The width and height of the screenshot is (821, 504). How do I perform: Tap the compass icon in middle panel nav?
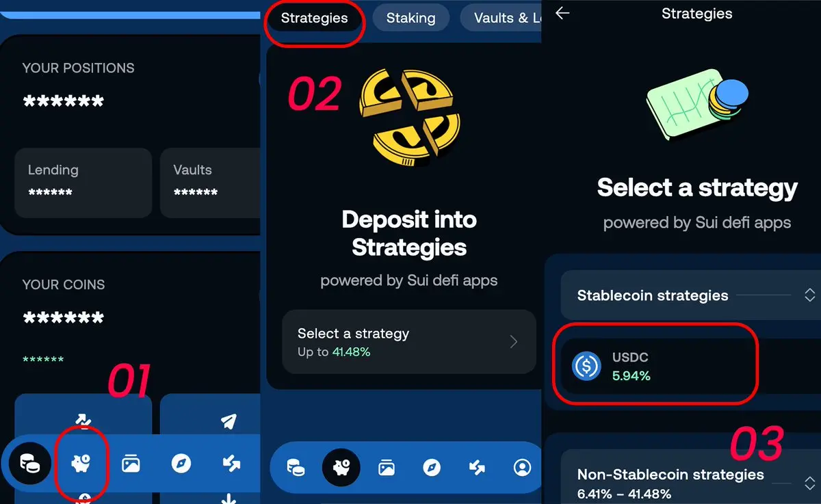click(x=432, y=468)
